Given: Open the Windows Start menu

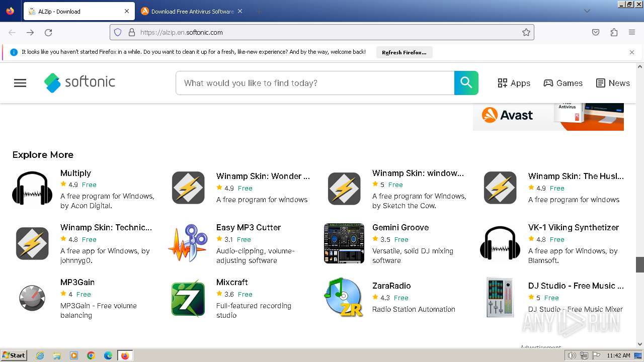Looking at the screenshot, I should (x=14, y=355).
